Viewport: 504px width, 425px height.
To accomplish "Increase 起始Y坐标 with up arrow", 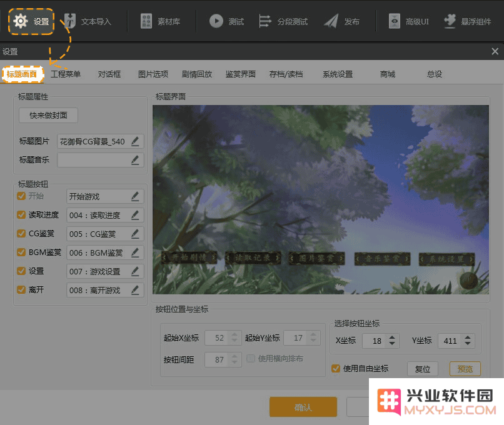I will point(313,335).
